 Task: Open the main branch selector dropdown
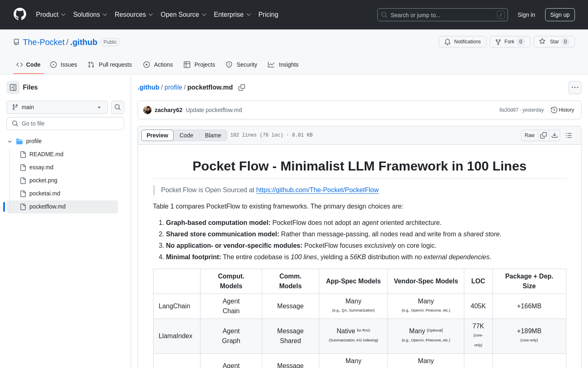click(x=57, y=107)
